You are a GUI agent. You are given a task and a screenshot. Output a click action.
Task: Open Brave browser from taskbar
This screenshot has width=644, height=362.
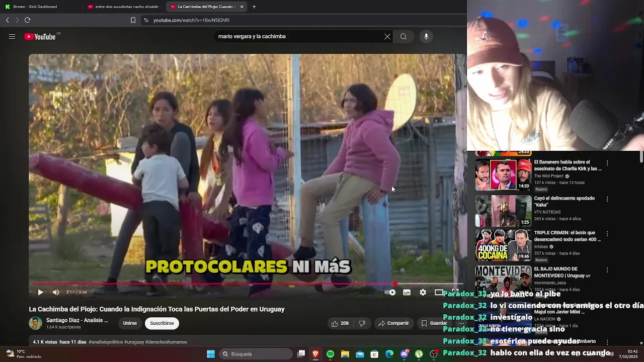315,354
